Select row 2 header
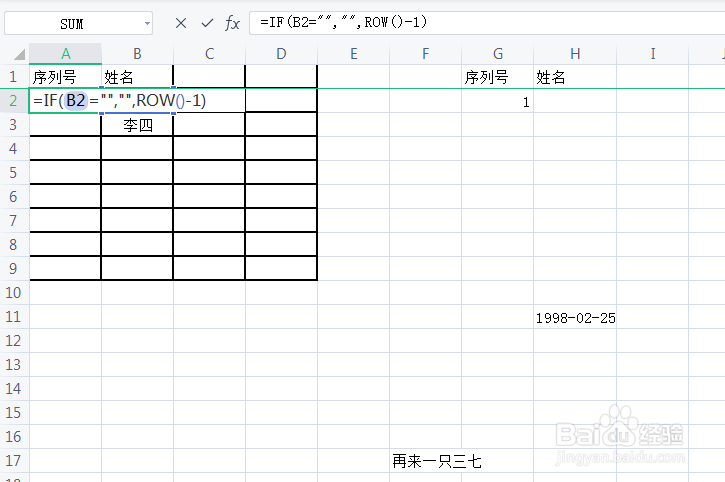This screenshot has height=482, width=725. pyautogui.click(x=13, y=100)
